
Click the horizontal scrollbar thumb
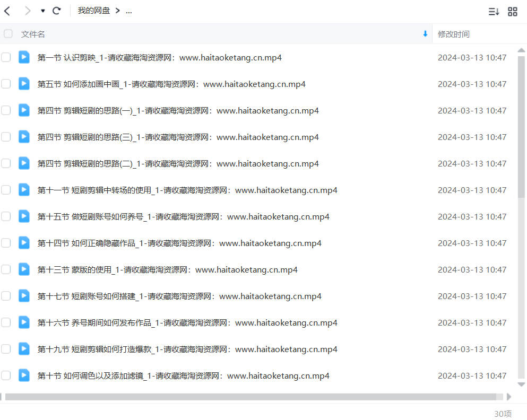pos(250,397)
